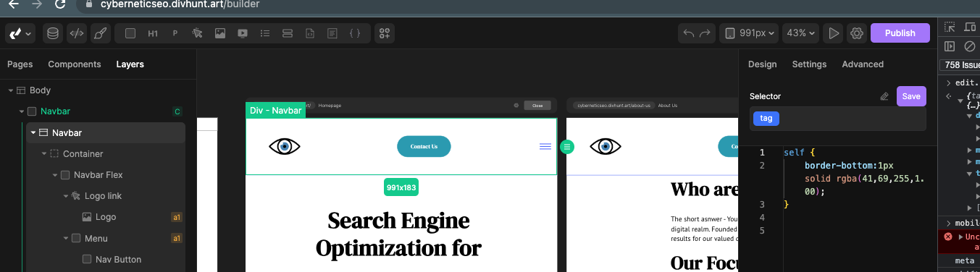Viewport: 980px width, 272px height.
Task: Collapse the Menu layer arrow
Action: (x=66, y=238)
